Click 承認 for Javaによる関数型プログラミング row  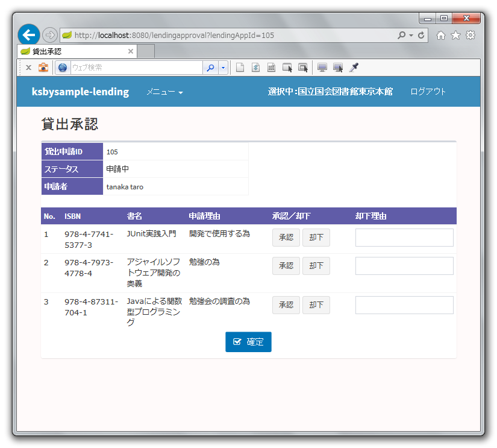pos(286,305)
